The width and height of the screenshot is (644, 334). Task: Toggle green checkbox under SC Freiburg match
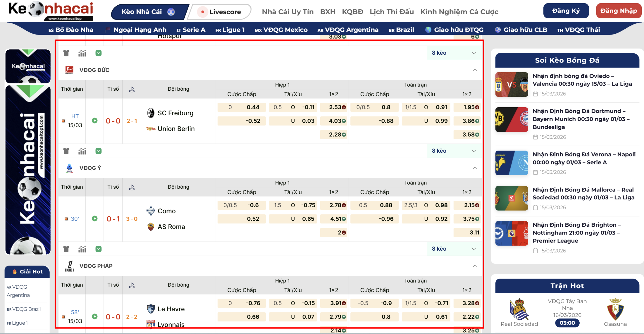(x=98, y=151)
